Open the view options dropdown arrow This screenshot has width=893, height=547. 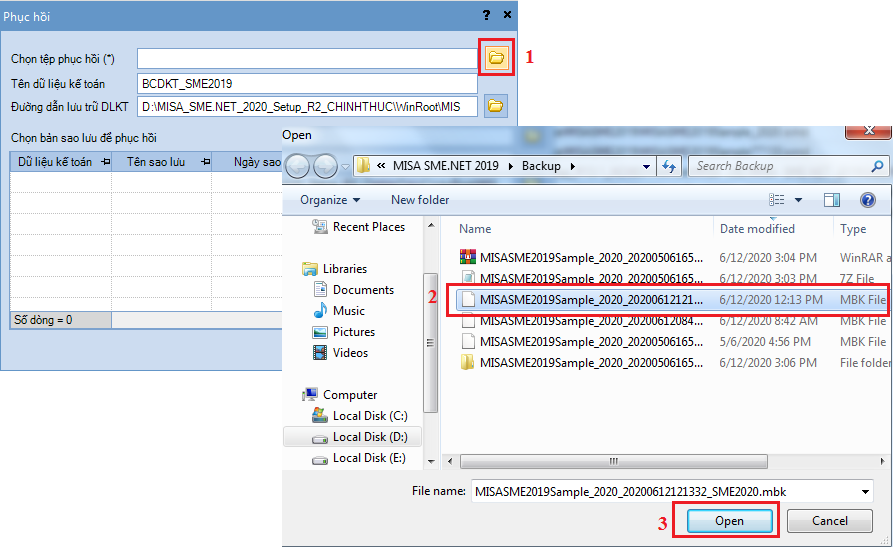[798, 200]
